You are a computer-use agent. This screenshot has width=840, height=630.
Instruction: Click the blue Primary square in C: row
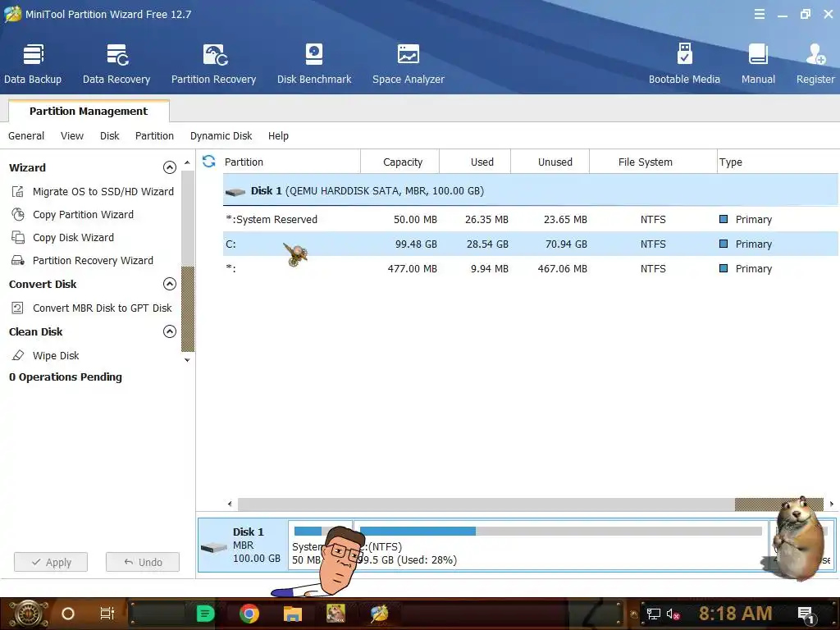[x=724, y=244]
